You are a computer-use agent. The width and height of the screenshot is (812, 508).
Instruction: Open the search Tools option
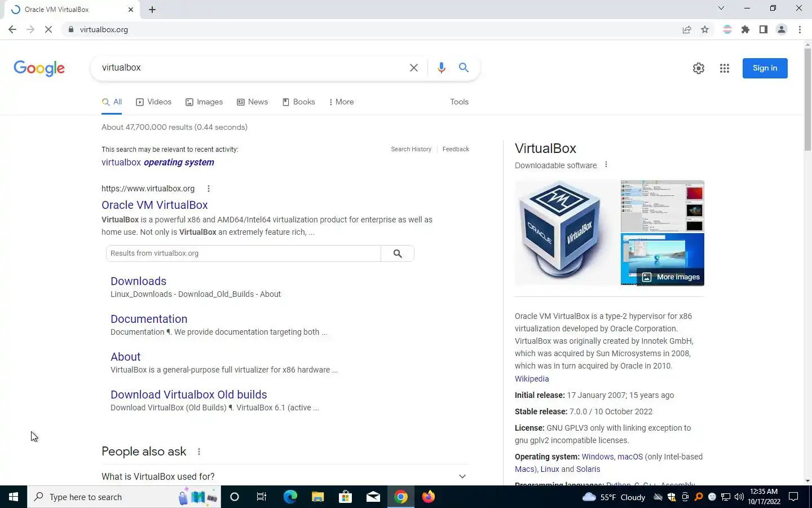pyautogui.click(x=459, y=102)
